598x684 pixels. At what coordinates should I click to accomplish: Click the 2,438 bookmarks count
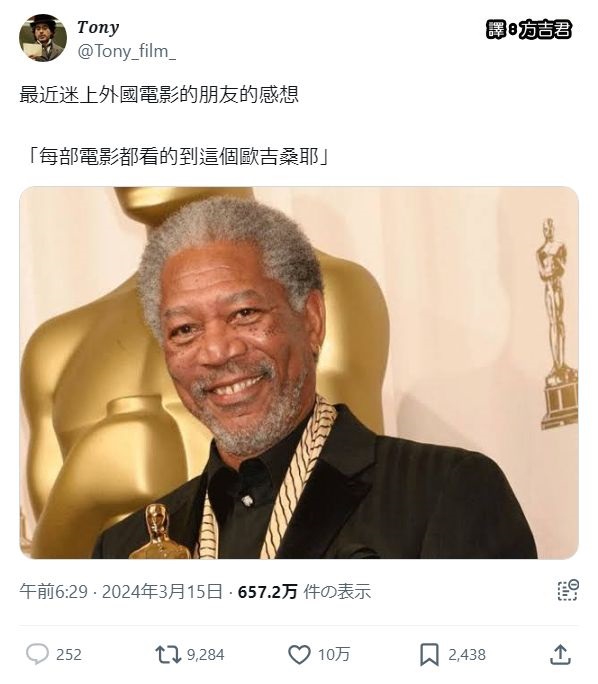pyautogui.click(x=467, y=654)
